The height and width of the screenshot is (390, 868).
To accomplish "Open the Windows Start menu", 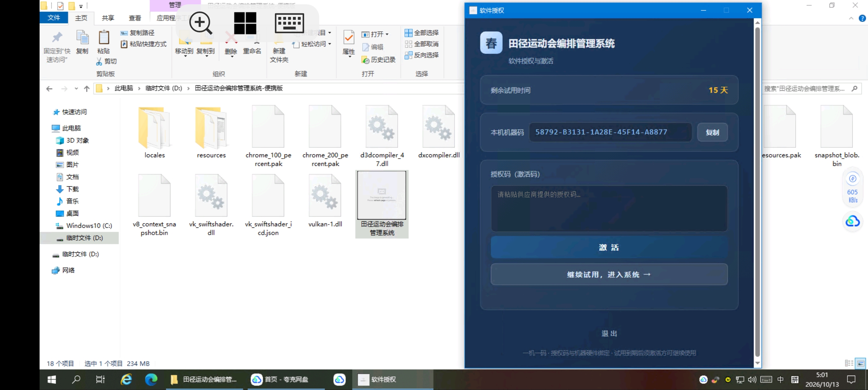I will point(52,380).
